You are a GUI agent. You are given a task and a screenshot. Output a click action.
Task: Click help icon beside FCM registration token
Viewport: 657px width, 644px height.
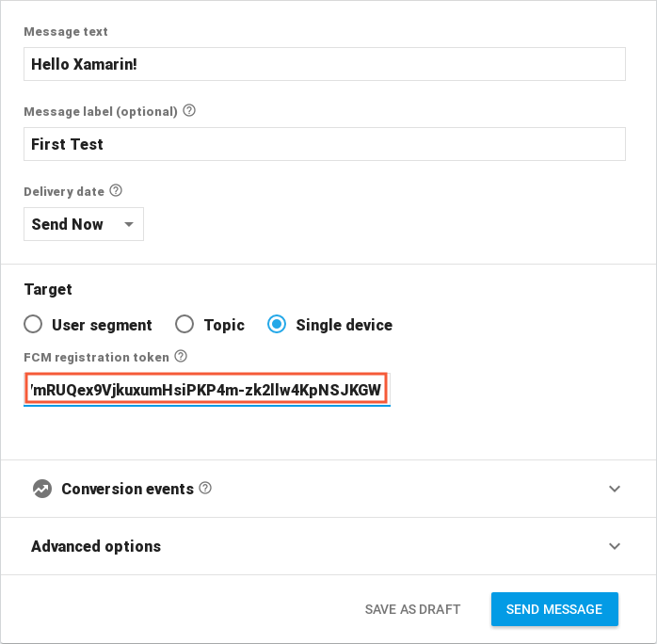pyautogui.click(x=181, y=357)
